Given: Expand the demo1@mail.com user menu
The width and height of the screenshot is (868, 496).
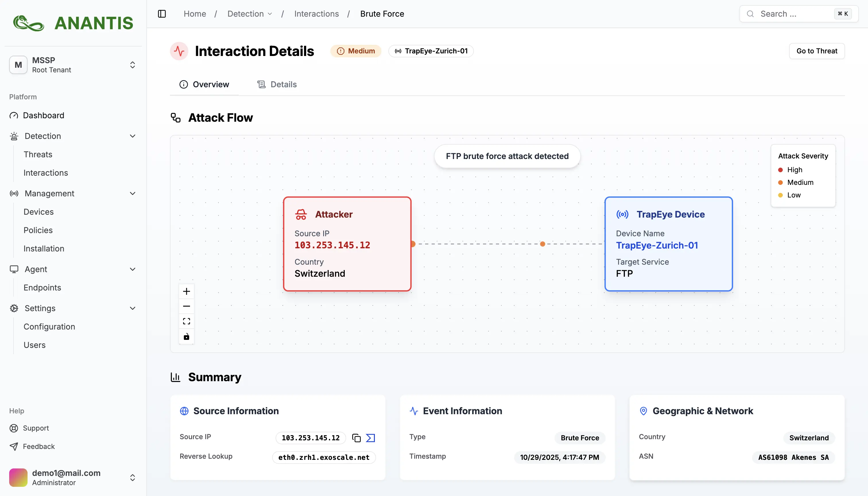Looking at the screenshot, I should point(133,478).
